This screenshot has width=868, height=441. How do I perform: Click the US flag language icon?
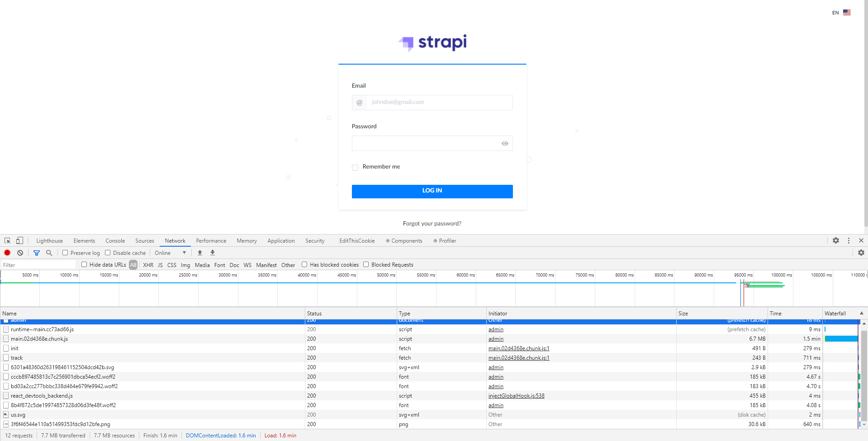point(847,13)
